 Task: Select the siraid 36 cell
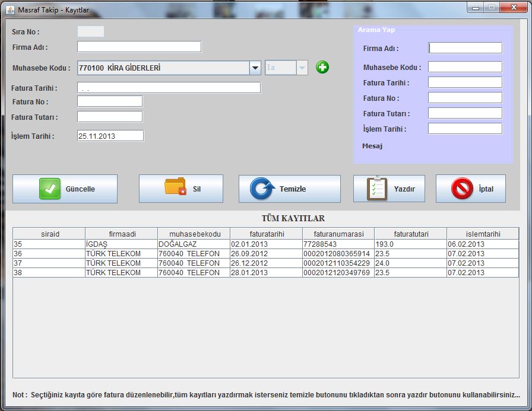coord(49,253)
